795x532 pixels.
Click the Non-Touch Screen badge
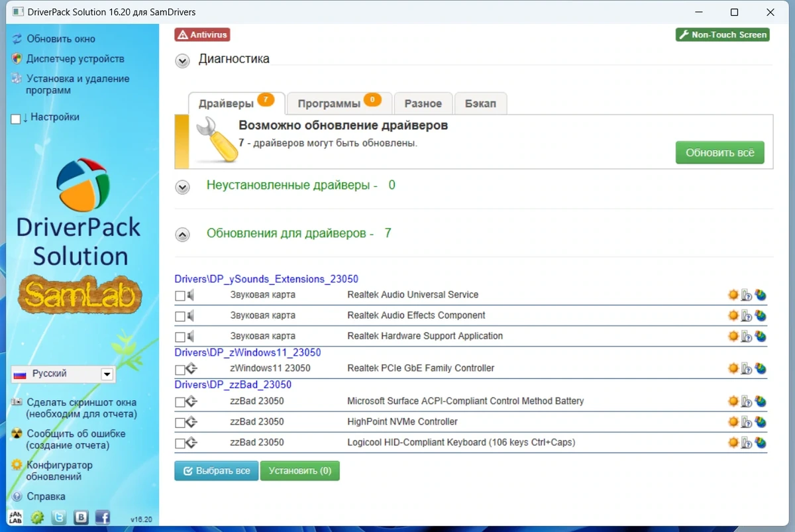coord(723,34)
